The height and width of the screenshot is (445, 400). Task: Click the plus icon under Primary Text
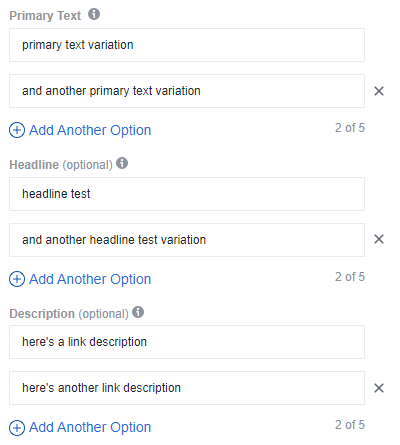tap(17, 130)
